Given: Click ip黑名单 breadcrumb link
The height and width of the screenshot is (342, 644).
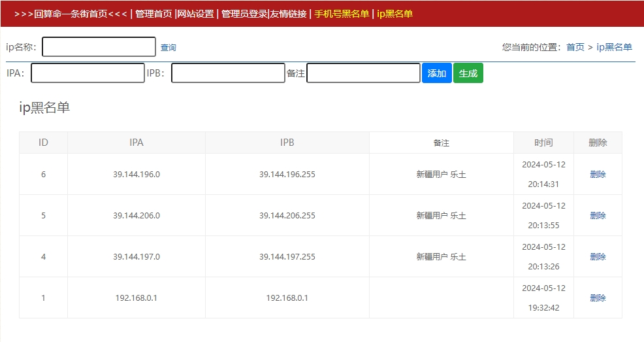Looking at the screenshot, I should [614, 47].
